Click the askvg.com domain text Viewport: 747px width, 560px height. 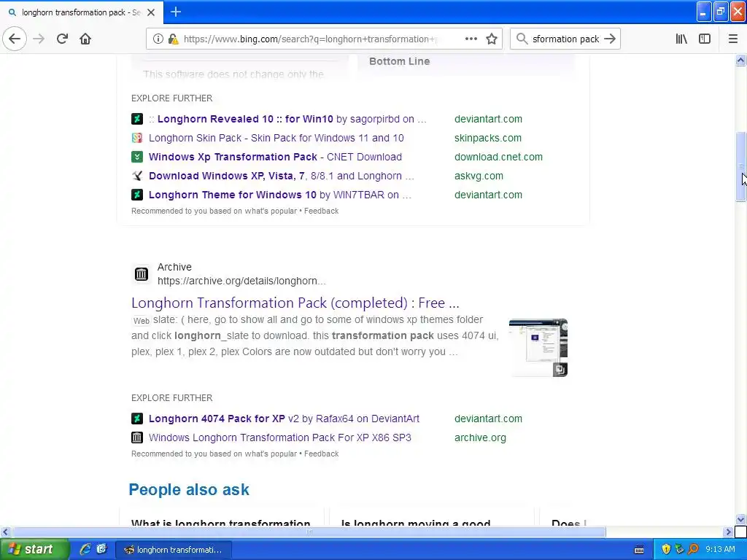point(479,176)
